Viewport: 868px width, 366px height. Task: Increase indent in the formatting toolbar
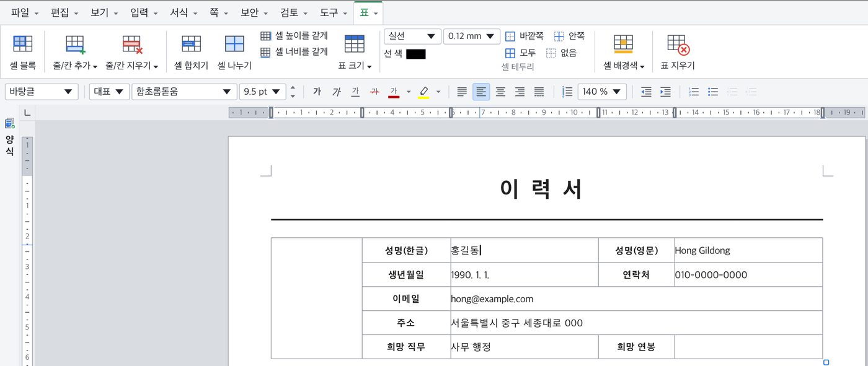[665, 92]
